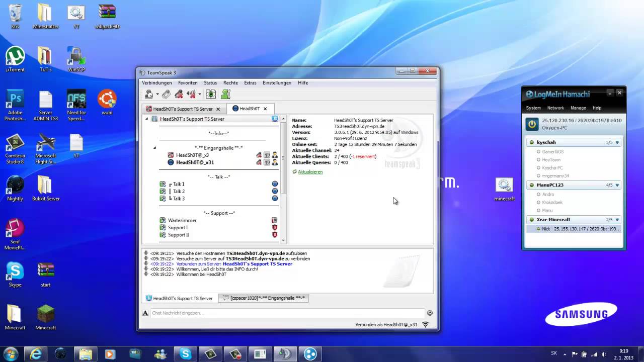The height and width of the screenshot is (362, 644).
Task: Click the TeamSpeak Connect toolbar icon
Action: [149, 94]
